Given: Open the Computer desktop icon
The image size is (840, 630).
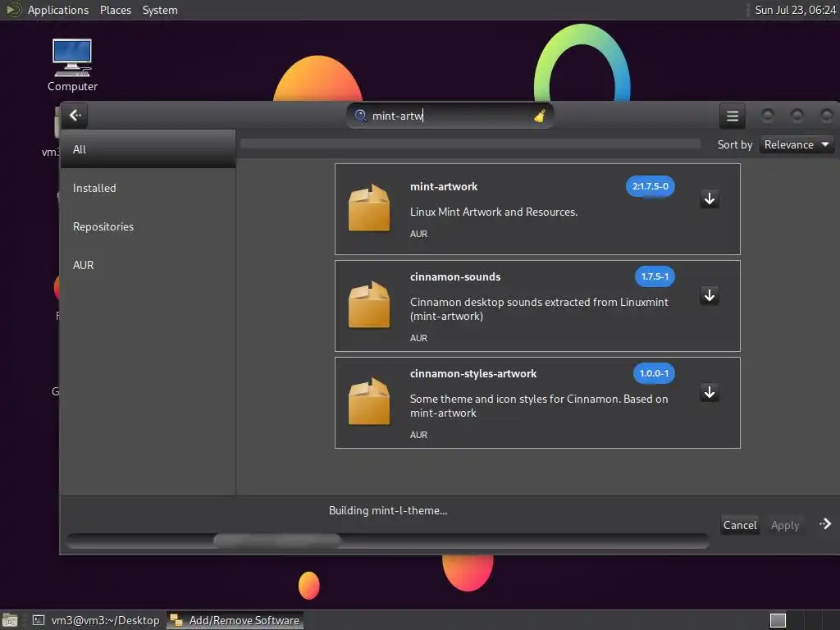Looking at the screenshot, I should [x=72, y=66].
